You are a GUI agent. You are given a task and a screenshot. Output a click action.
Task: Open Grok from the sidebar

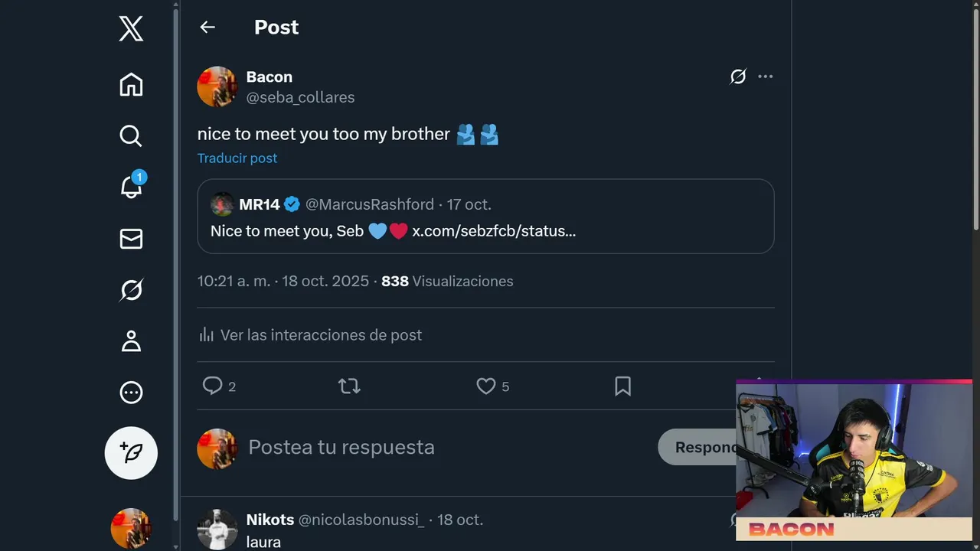click(x=131, y=290)
